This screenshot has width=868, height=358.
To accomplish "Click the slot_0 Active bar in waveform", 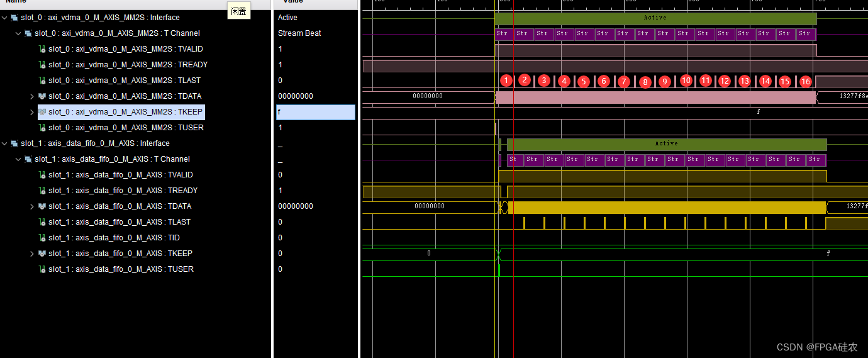I will pyautogui.click(x=655, y=18).
